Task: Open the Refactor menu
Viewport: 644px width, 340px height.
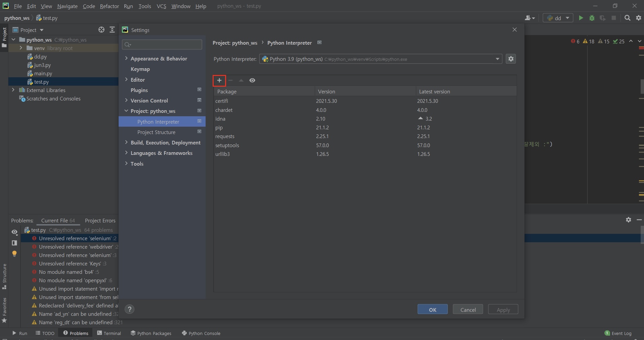Action: point(110,6)
